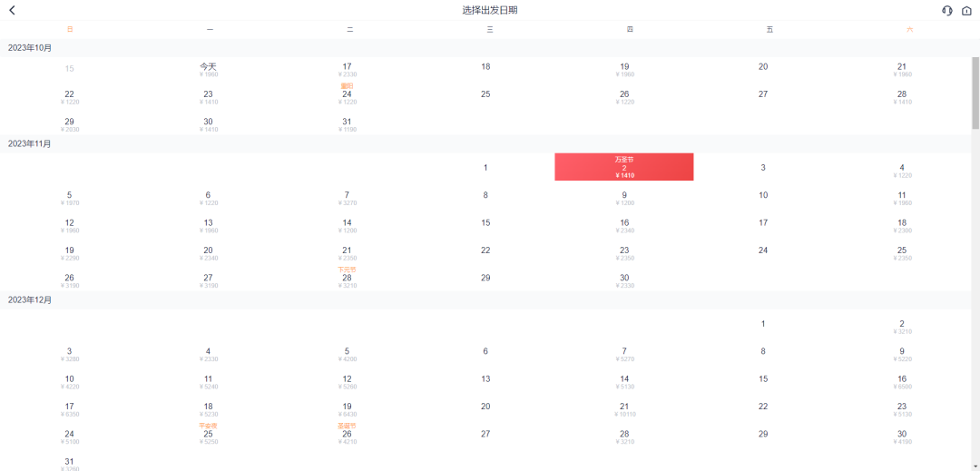This screenshot has width=980, height=471.
Task: Select today's date (今天)
Action: (x=209, y=69)
